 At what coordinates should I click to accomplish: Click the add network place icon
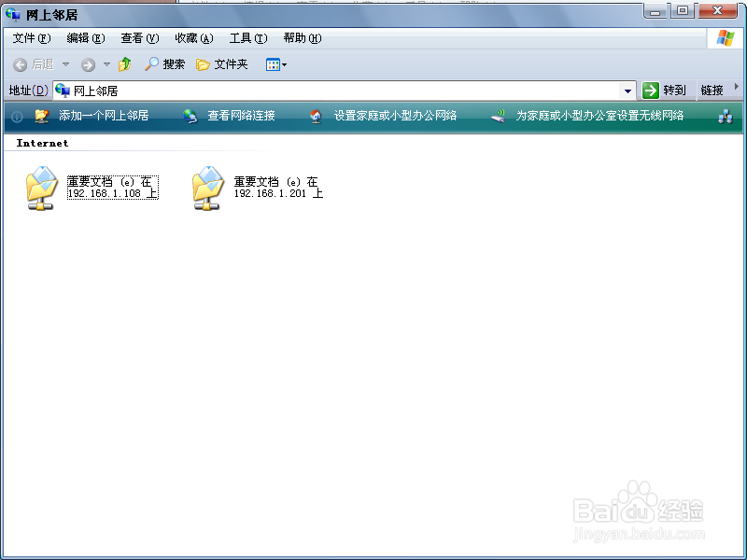(42, 116)
